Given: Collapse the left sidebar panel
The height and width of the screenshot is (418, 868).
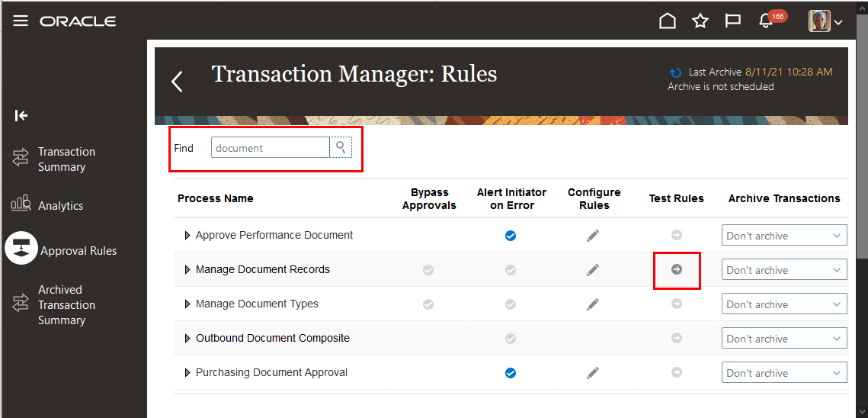Looking at the screenshot, I should [21, 115].
